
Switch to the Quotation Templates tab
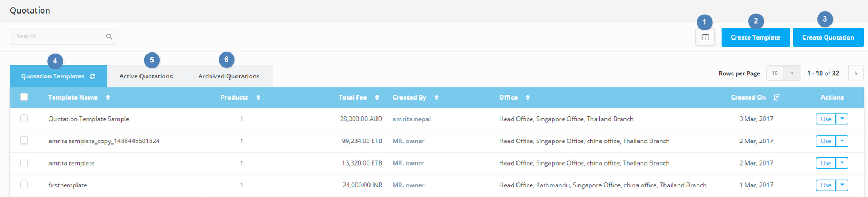59,76
